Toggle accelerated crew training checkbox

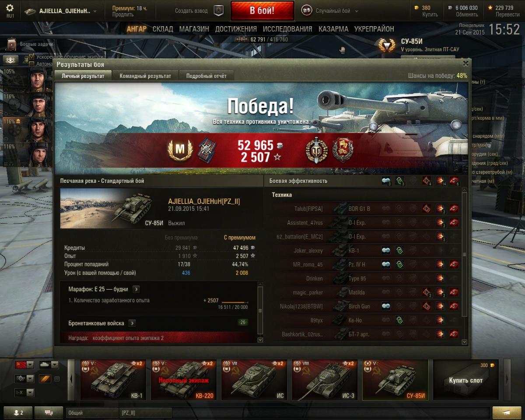point(31,57)
